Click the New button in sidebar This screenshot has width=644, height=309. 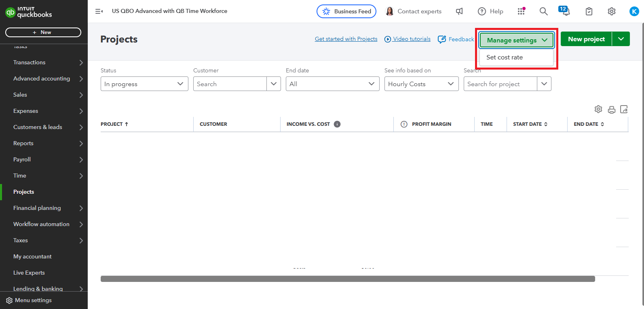coord(43,32)
